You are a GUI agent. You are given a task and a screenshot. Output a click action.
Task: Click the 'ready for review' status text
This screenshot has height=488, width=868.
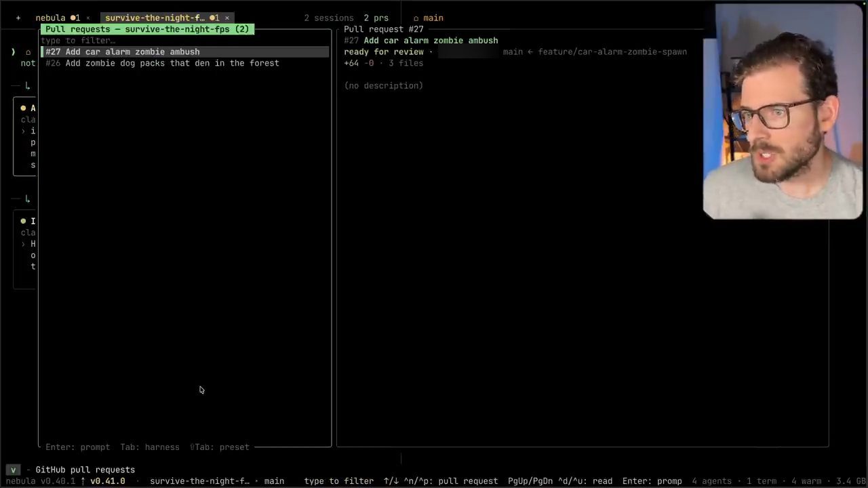pyautogui.click(x=384, y=52)
